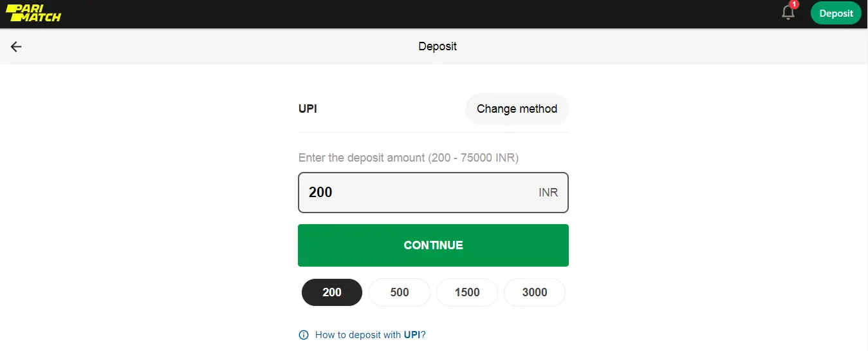Select the 3000 quick amount chip
Image resolution: width=868 pixels, height=351 pixels.
535,292
